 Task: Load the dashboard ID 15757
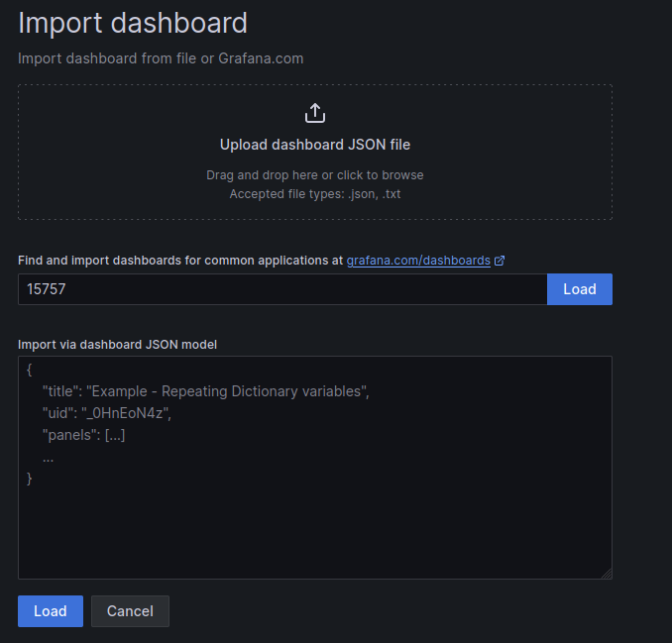tap(580, 289)
